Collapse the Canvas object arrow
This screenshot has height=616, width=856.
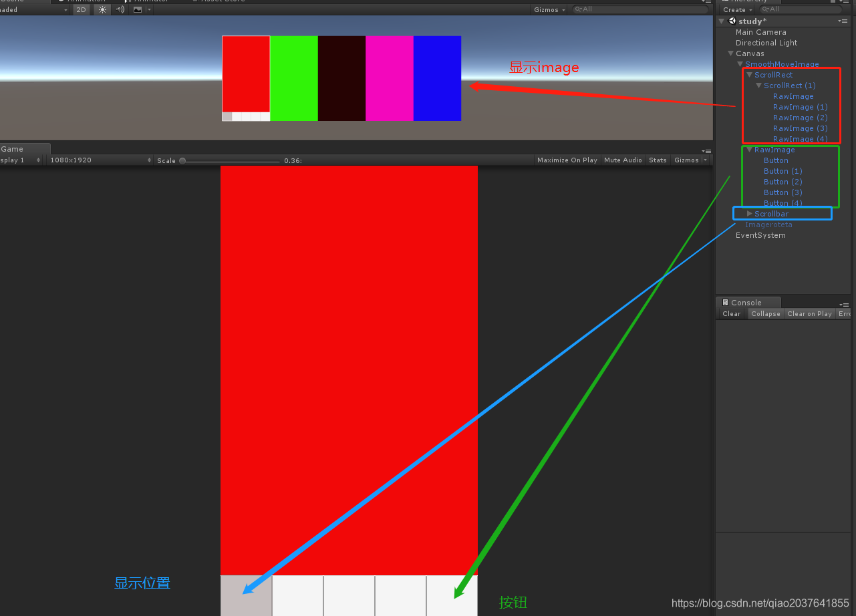(x=731, y=53)
